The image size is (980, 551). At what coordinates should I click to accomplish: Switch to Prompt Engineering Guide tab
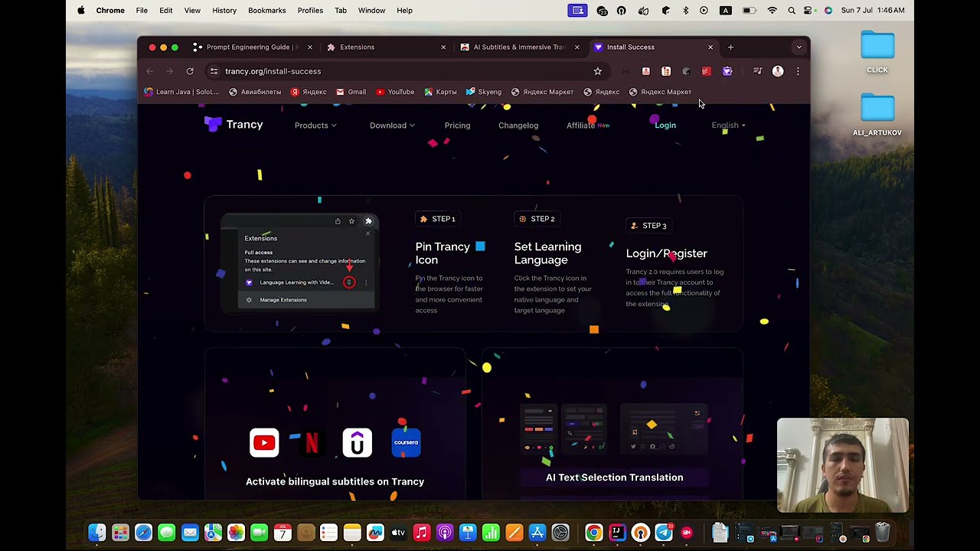(253, 47)
